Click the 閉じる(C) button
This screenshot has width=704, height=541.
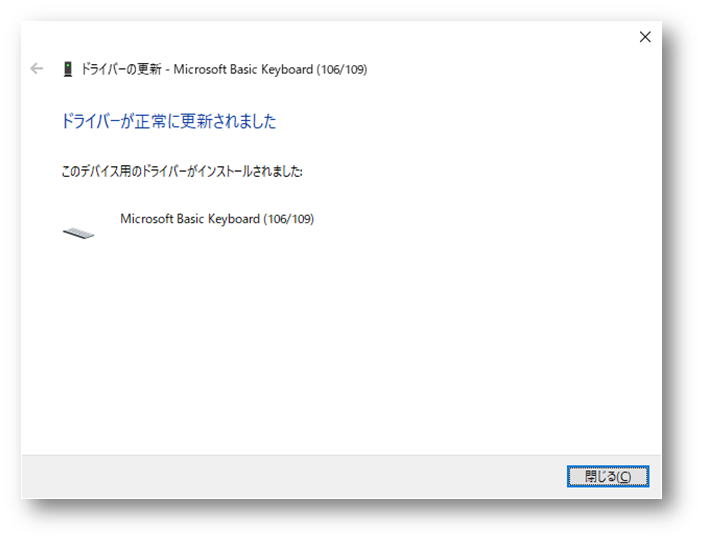pyautogui.click(x=607, y=476)
